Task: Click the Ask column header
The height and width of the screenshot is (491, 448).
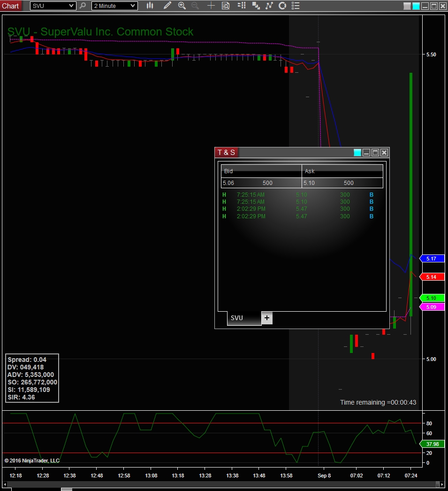Action: (342, 171)
